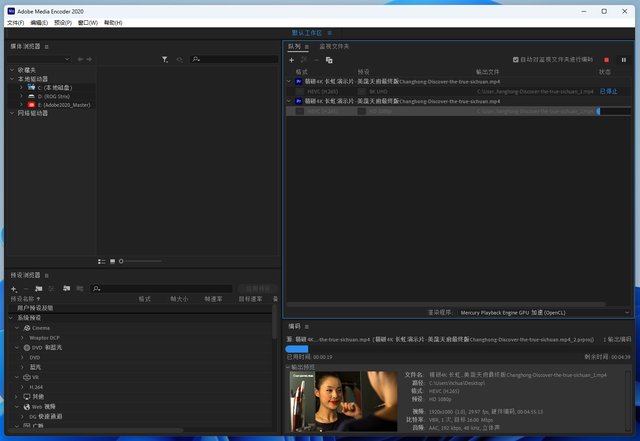Viewport: 640px width, 441px height.
Task: Select the 队列 tab
Action: [x=294, y=47]
